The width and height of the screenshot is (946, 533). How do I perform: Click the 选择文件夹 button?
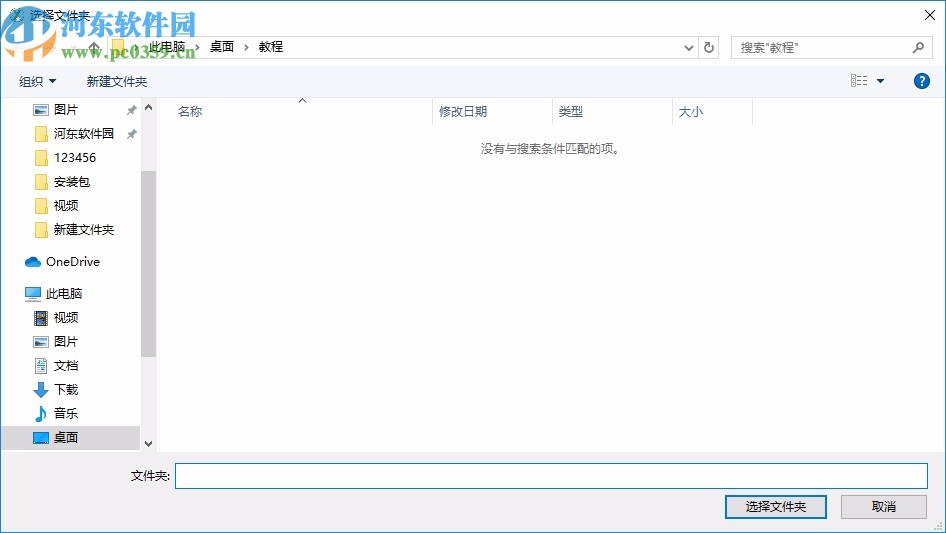coord(775,506)
